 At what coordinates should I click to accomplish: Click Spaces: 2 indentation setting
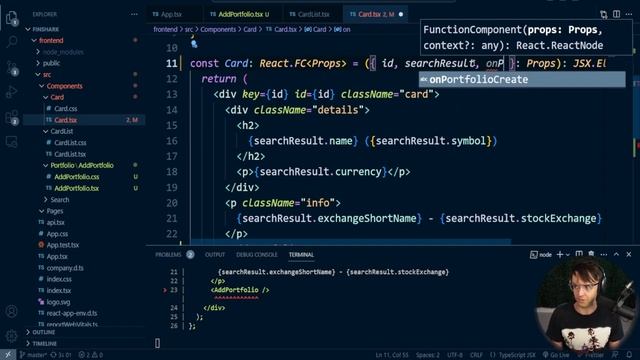428,355
